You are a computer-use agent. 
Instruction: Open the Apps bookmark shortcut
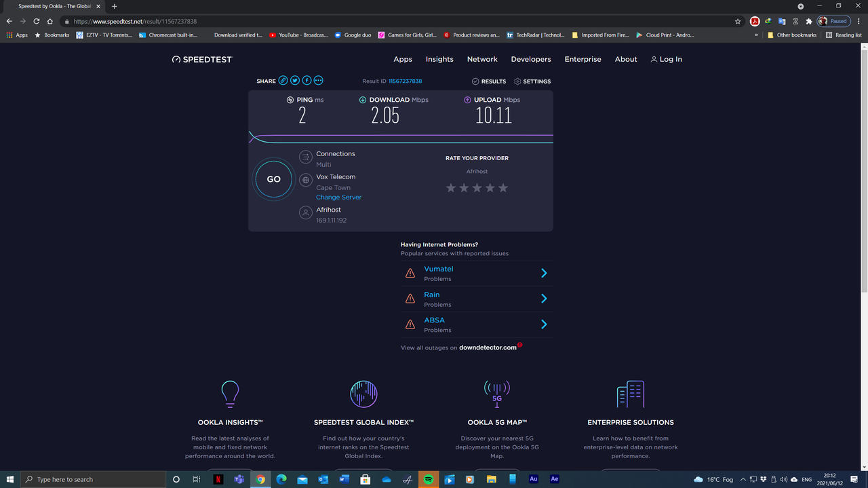click(17, 35)
